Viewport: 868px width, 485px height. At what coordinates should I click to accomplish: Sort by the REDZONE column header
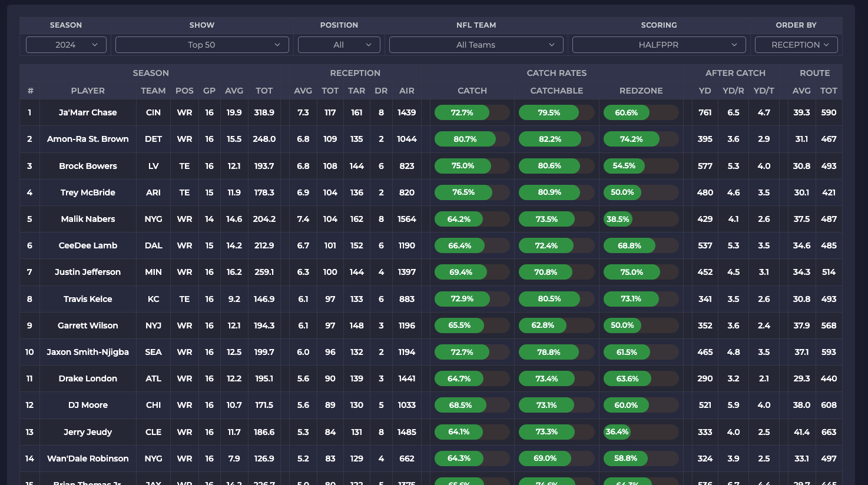pyautogui.click(x=641, y=91)
